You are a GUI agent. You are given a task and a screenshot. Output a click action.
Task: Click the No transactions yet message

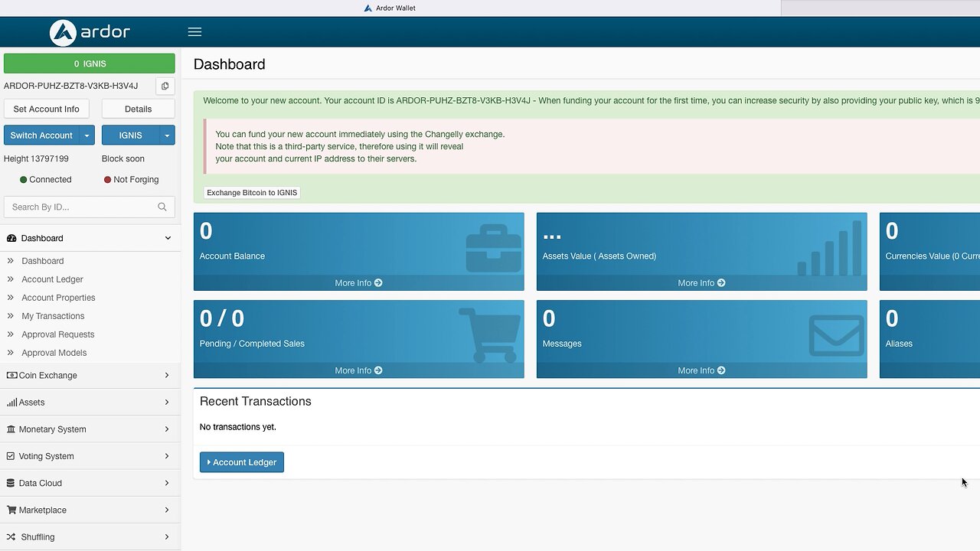238,427
